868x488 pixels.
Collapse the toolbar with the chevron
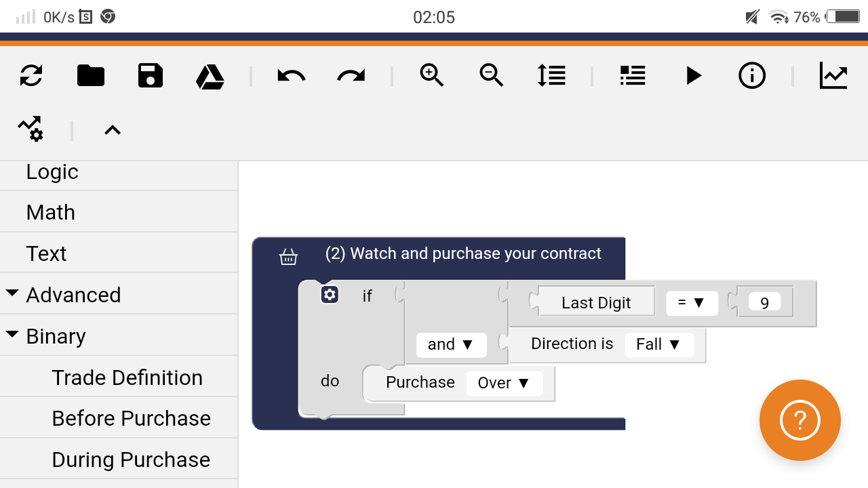112,130
